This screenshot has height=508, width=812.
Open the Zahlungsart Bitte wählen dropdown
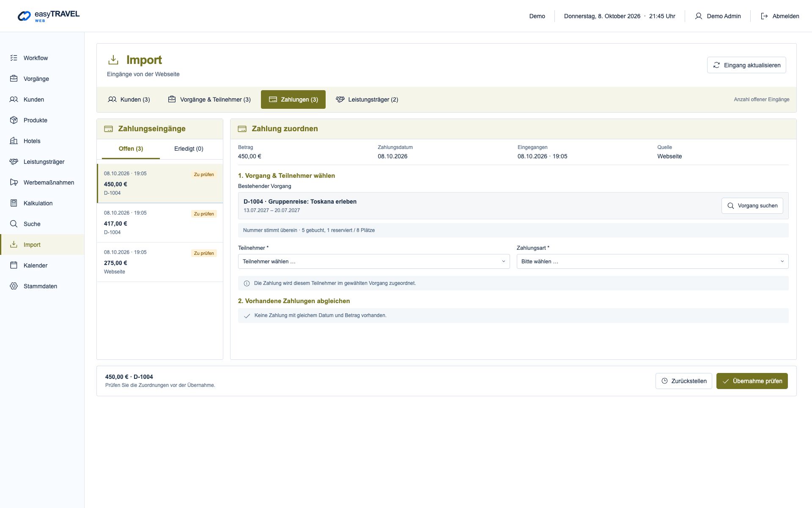point(653,262)
